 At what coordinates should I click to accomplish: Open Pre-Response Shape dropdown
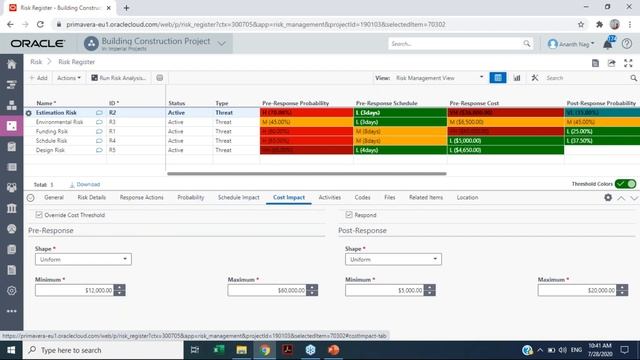pyautogui.click(x=83, y=259)
